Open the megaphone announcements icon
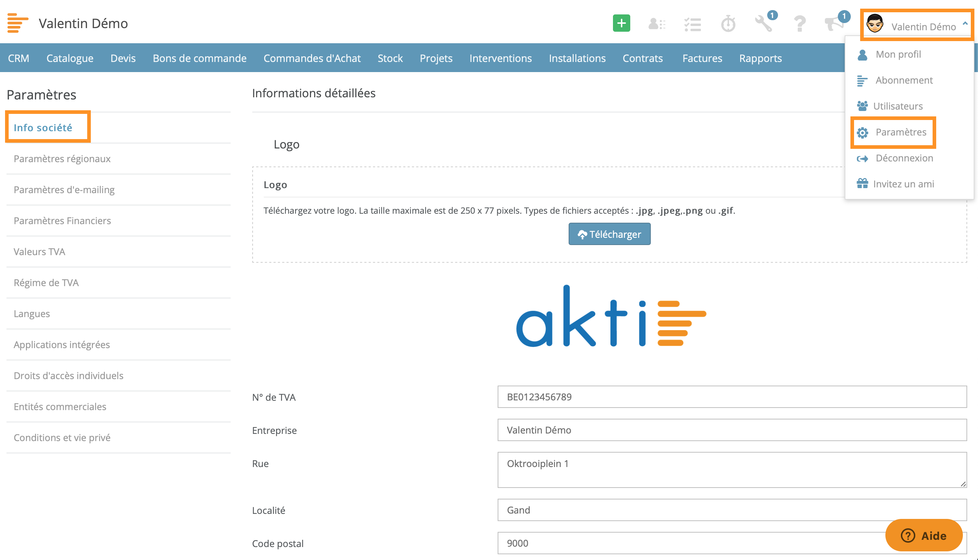The image size is (978, 560). tap(834, 24)
